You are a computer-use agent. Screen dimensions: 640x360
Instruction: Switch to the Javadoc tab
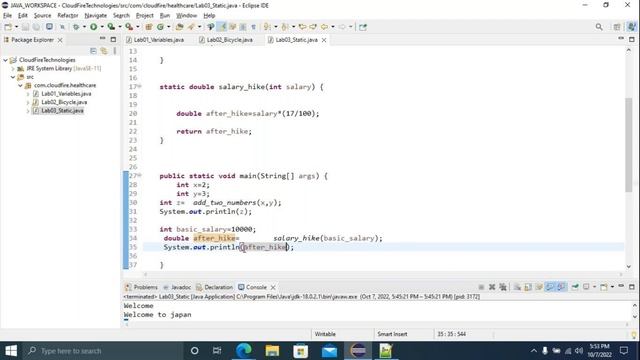coord(177,287)
